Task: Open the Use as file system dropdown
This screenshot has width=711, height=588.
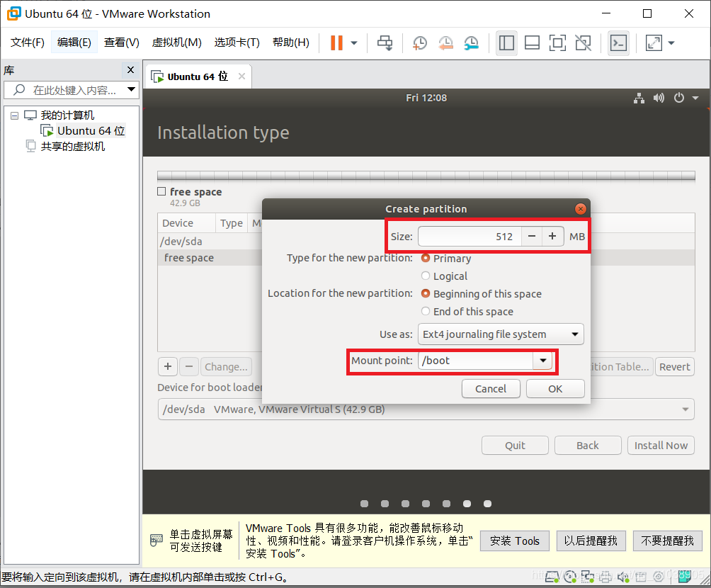Action: [x=501, y=334]
